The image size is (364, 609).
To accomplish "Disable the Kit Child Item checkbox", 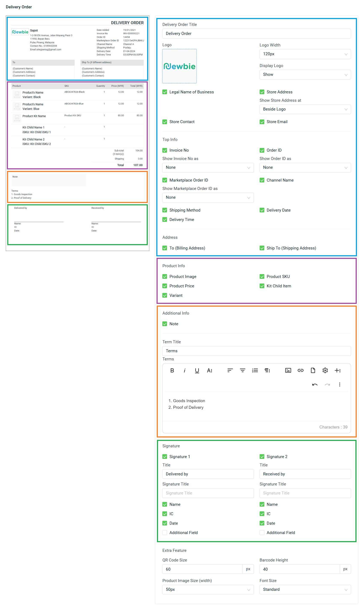I will point(262,286).
